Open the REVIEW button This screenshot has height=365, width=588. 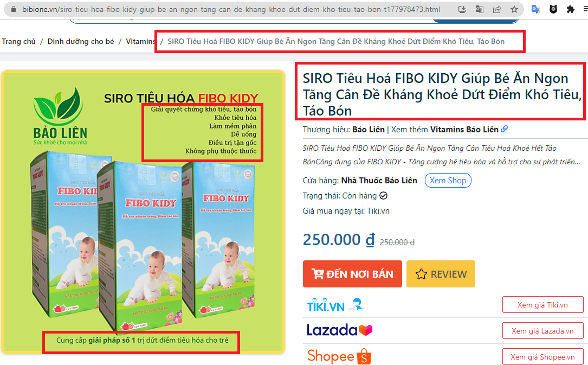click(441, 274)
